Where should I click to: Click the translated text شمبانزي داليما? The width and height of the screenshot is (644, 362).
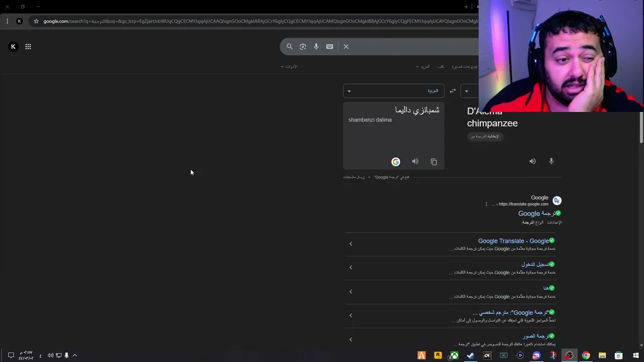(417, 110)
